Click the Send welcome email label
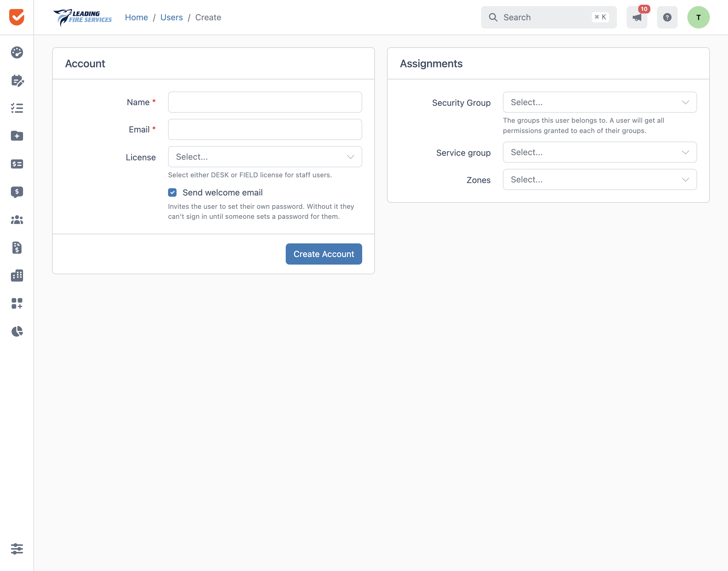The height and width of the screenshot is (571, 728). coord(222,192)
